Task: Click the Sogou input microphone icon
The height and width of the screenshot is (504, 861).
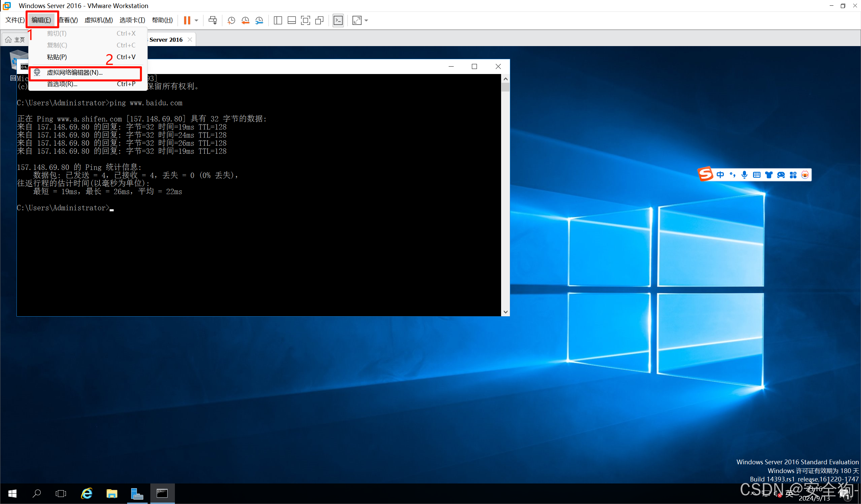Action: point(745,175)
